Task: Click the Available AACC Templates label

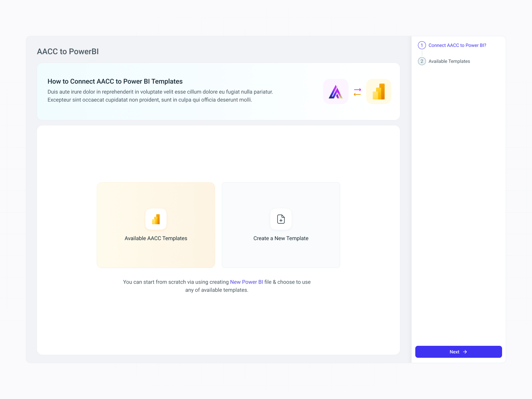Action: (x=156, y=238)
